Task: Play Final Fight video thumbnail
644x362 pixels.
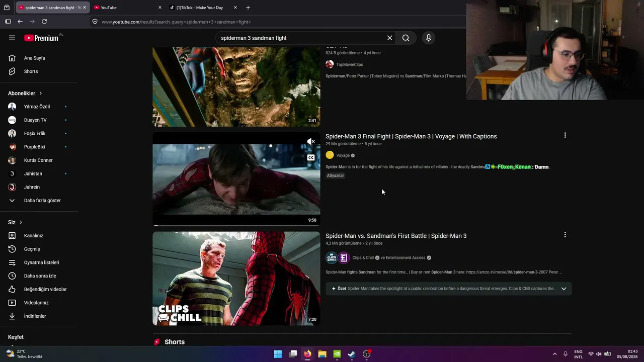Action: tap(236, 179)
